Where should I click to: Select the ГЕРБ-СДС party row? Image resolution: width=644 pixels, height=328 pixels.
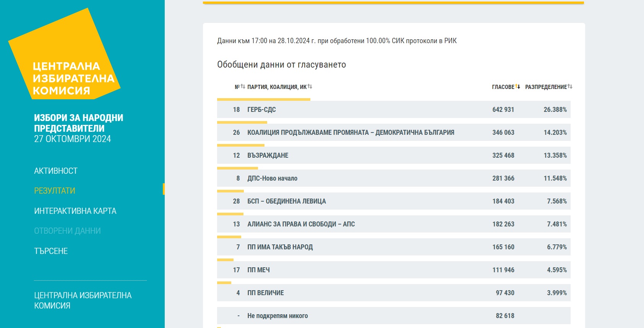click(x=394, y=110)
